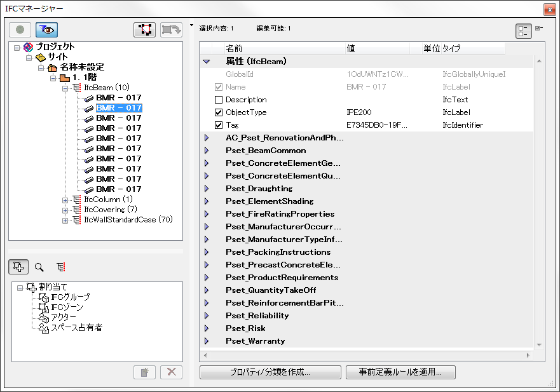Image resolution: width=560 pixels, height=392 pixels.
Task: Click the IfcColumn type group icon
Action: point(77,199)
